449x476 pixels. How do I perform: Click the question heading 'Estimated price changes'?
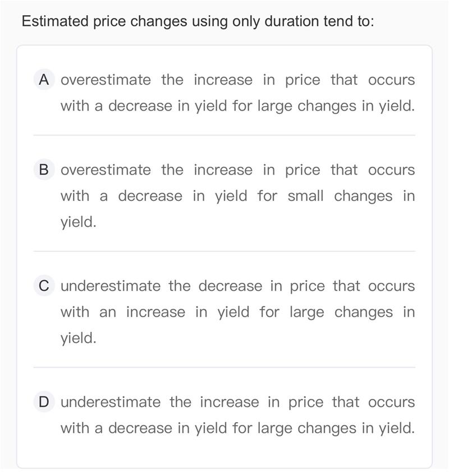pos(104,21)
